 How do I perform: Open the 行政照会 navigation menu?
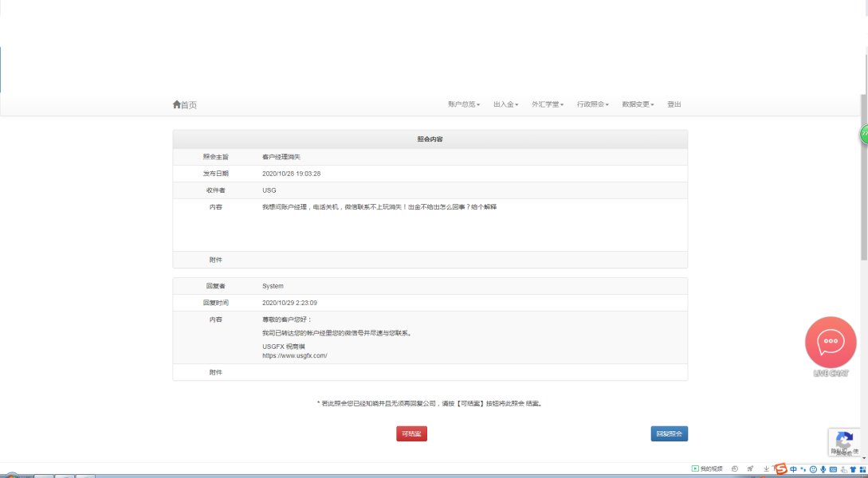point(592,104)
